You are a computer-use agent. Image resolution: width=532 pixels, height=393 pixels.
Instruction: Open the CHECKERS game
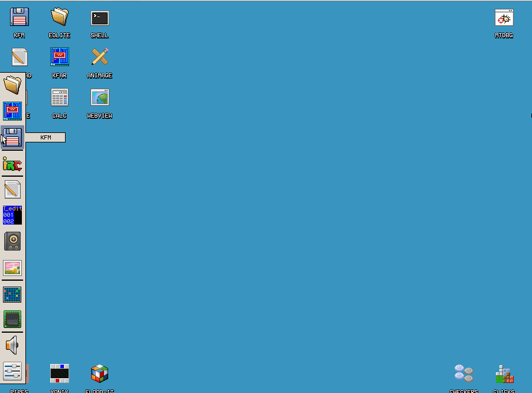coord(464,373)
